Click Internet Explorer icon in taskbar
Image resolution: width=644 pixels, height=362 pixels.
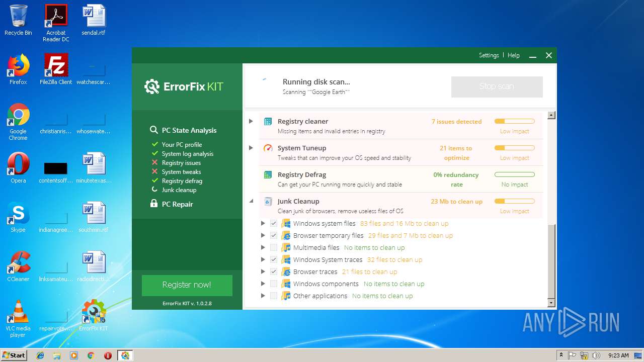coord(40,355)
